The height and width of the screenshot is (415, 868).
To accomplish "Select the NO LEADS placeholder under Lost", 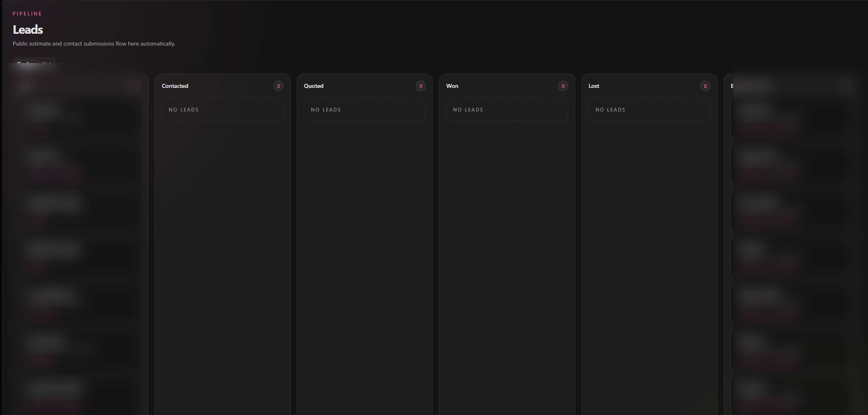I will point(649,109).
